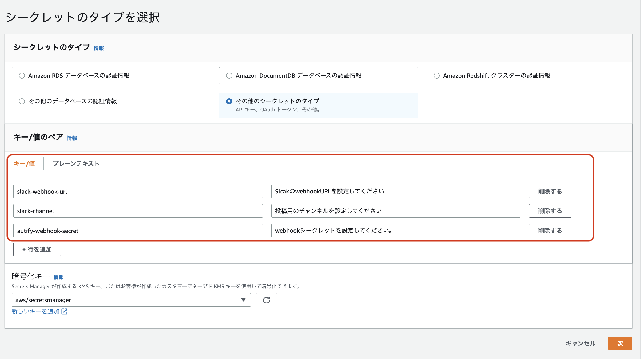
Task: Click + 行を追加 to add a row
Action: point(37,249)
